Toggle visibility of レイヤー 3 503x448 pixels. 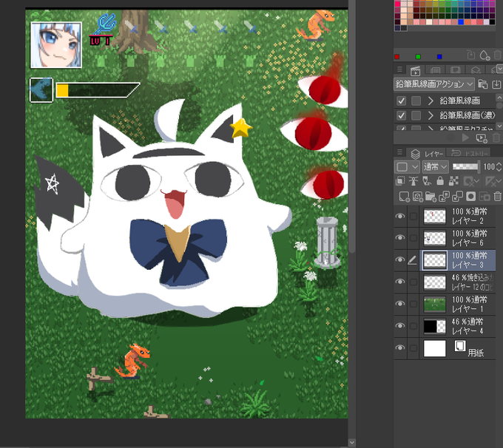click(x=400, y=259)
